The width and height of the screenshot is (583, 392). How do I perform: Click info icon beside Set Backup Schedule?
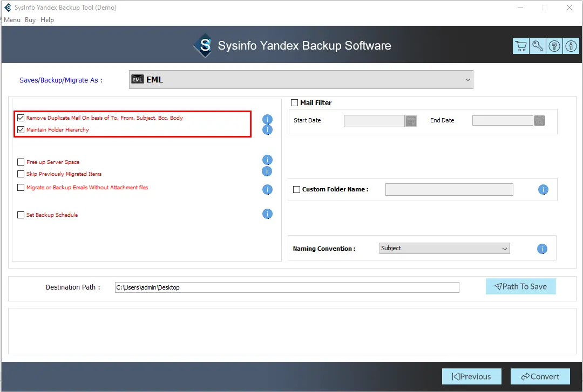click(267, 214)
